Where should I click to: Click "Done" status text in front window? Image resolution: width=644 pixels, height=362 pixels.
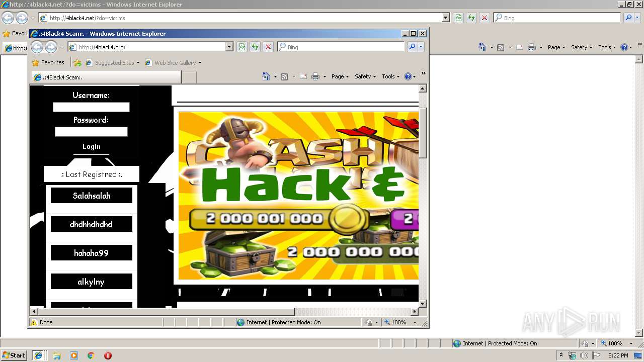46,322
